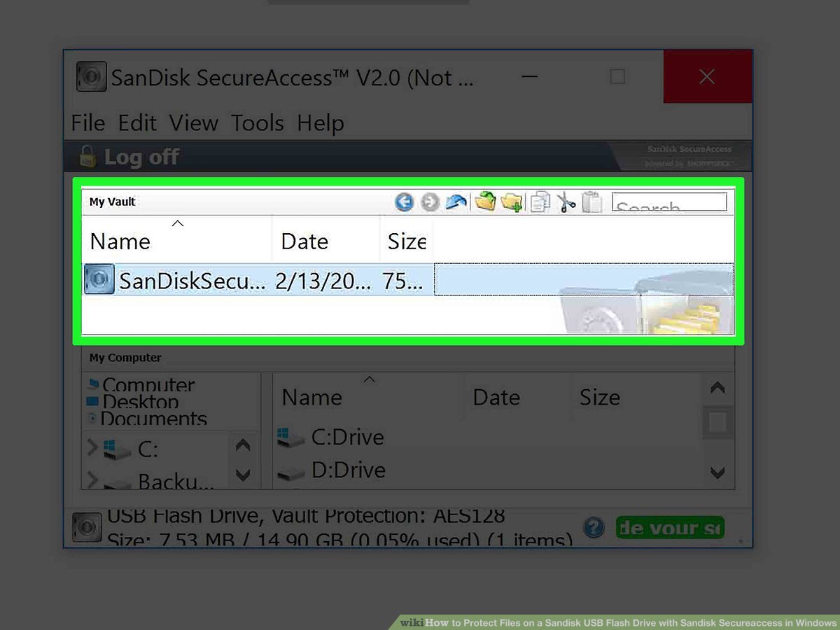Sort My Computer list by Size

point(600,397)
